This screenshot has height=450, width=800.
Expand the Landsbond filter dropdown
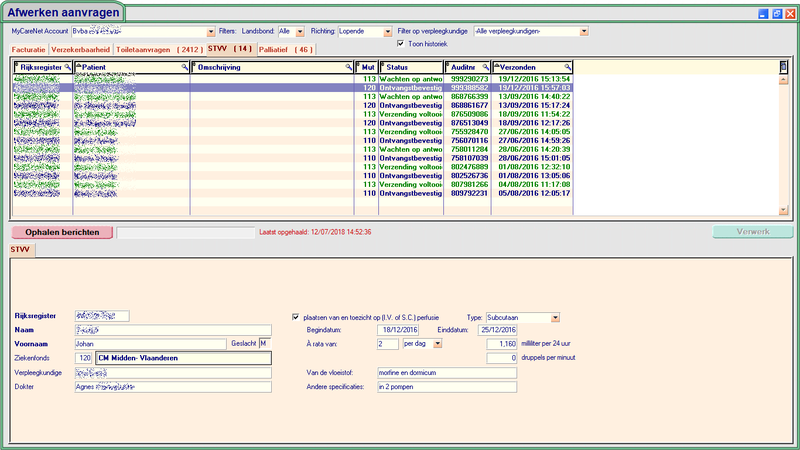point(300,31)
